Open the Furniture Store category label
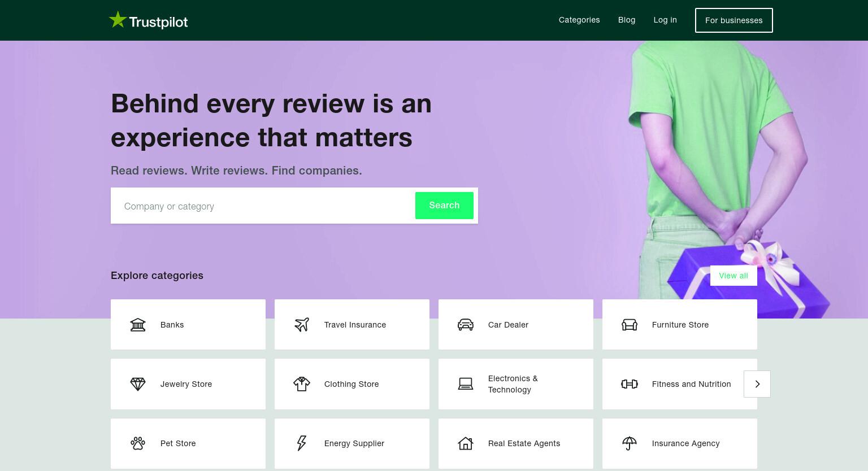Screen dimensions: 868x471 [680, 325]
